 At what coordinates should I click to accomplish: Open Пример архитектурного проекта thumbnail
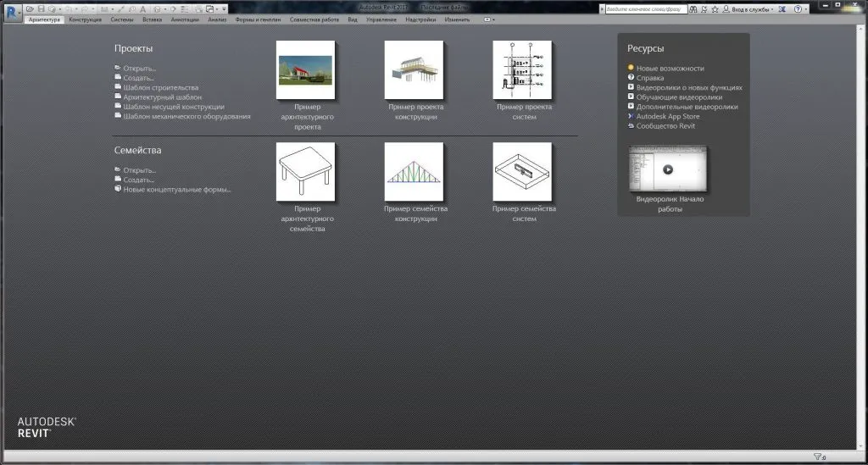[305, 70]
